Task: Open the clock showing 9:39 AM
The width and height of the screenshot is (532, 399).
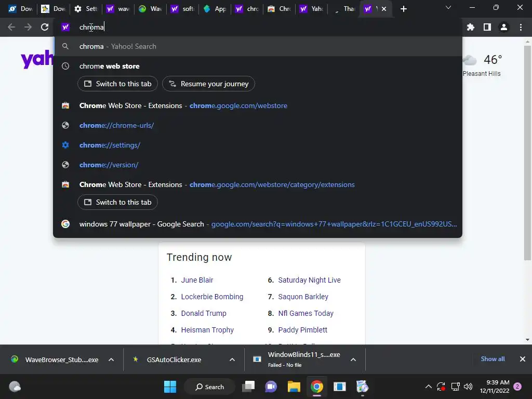Action: [495, 387]
